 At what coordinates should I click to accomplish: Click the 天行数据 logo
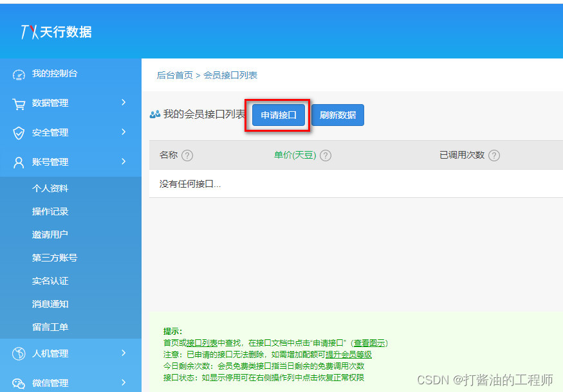coord(57,32)
